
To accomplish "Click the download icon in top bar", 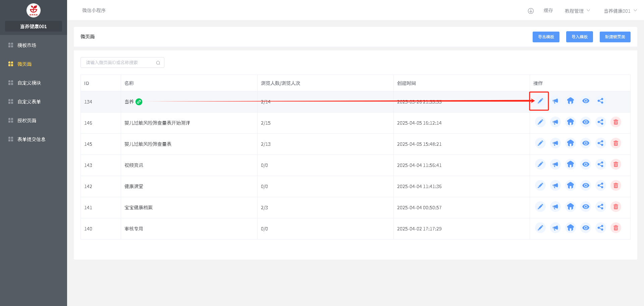I will pyautogui.click(x=531, y=11).
